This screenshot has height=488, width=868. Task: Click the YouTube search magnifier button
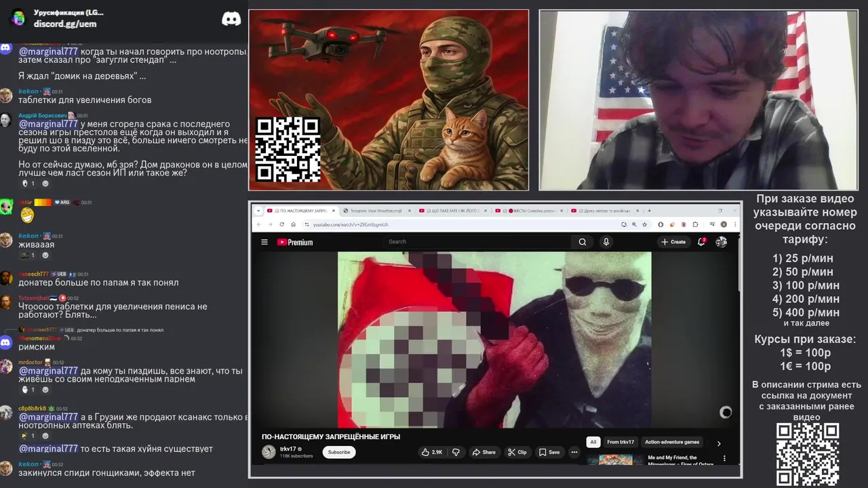(x=583, y=242)
